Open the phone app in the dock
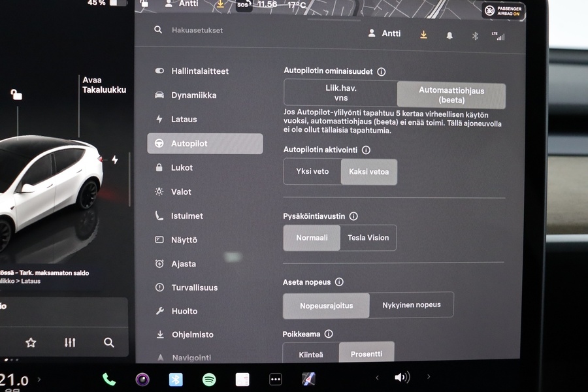588x392 pixels. (108, 378)
